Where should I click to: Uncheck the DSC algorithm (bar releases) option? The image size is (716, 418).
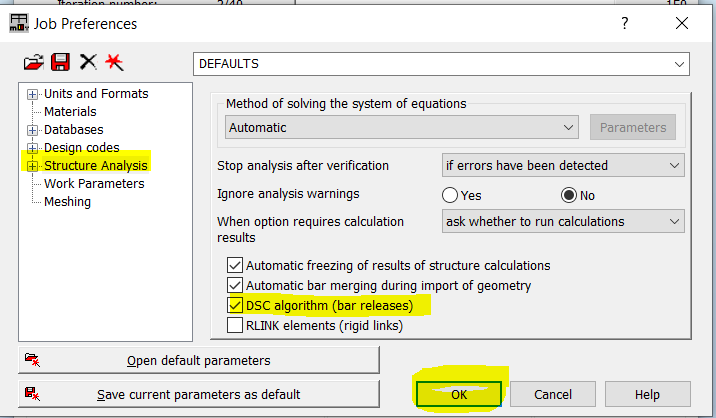pos(235,305)
